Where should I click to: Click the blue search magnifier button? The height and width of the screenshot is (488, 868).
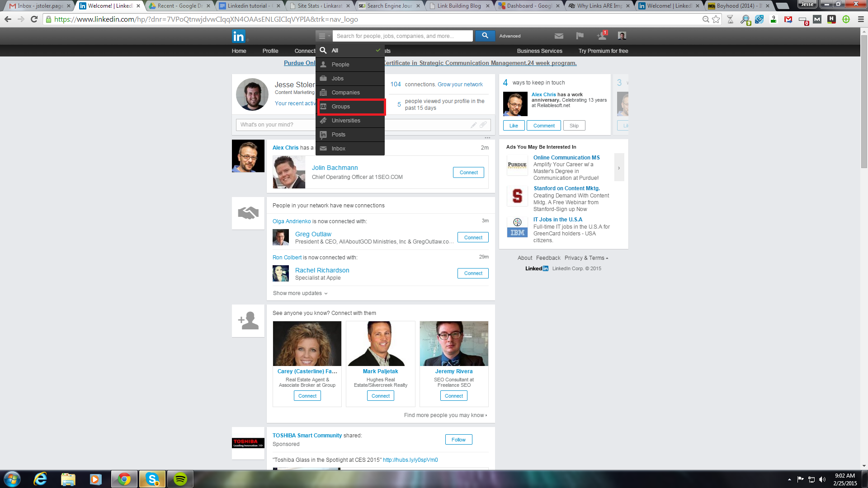coord(485,36)
